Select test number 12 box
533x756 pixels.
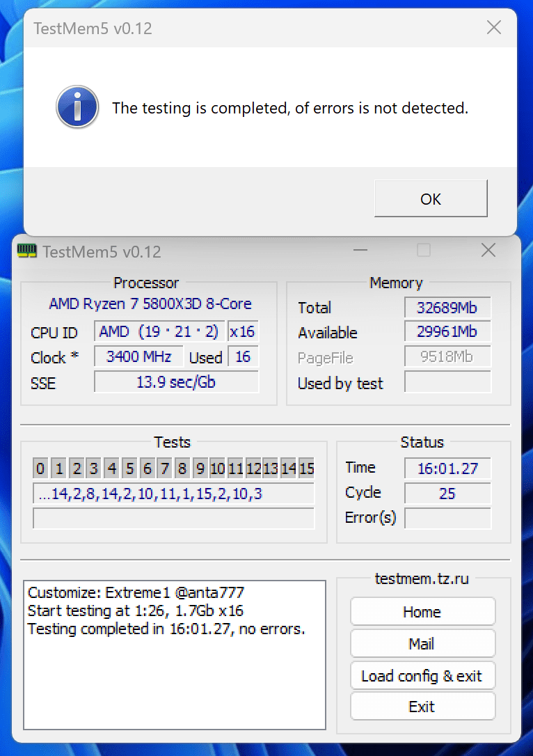coord(253,468)
